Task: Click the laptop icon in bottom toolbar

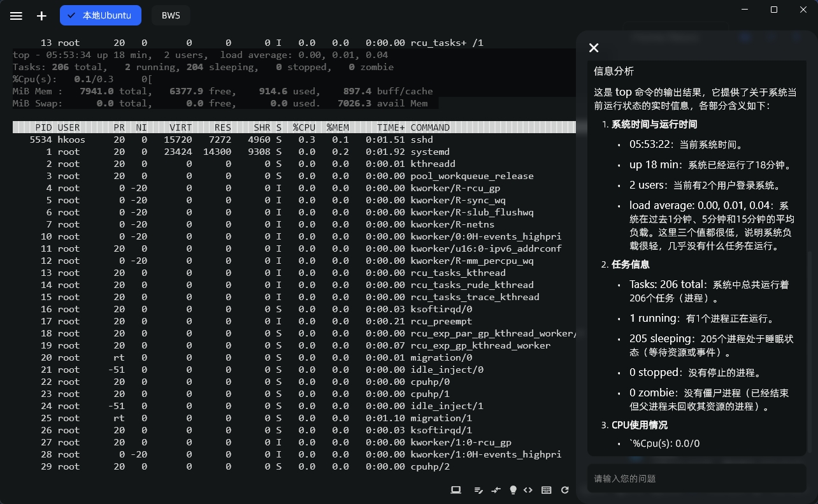Action: pyautogui.click(x=456, y=490)
